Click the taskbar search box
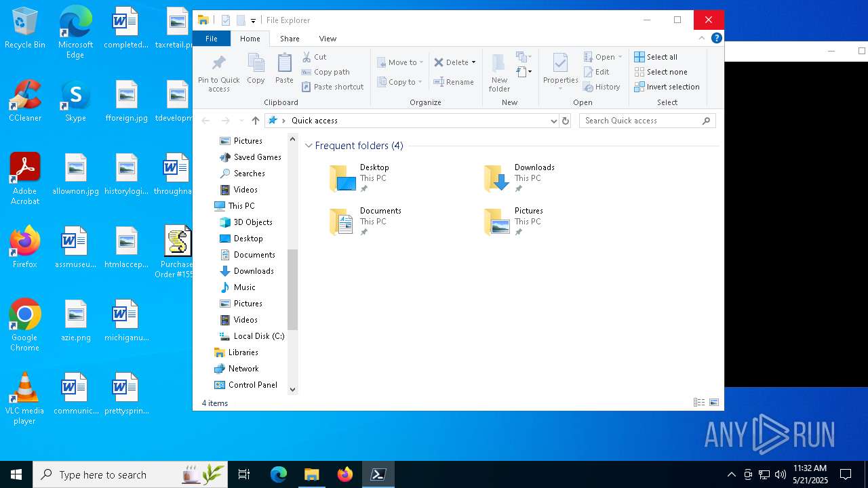 tap(130, 474)
